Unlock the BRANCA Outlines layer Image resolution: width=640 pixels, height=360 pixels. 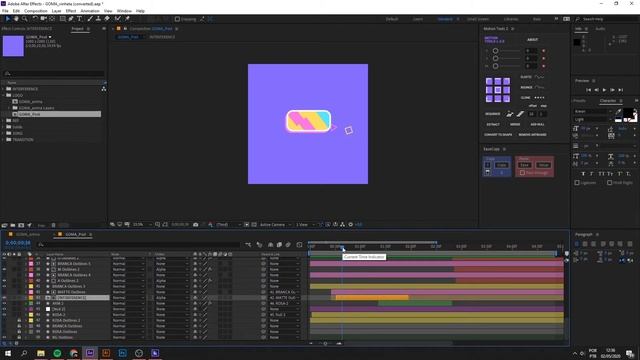click(x=19, y=326)
